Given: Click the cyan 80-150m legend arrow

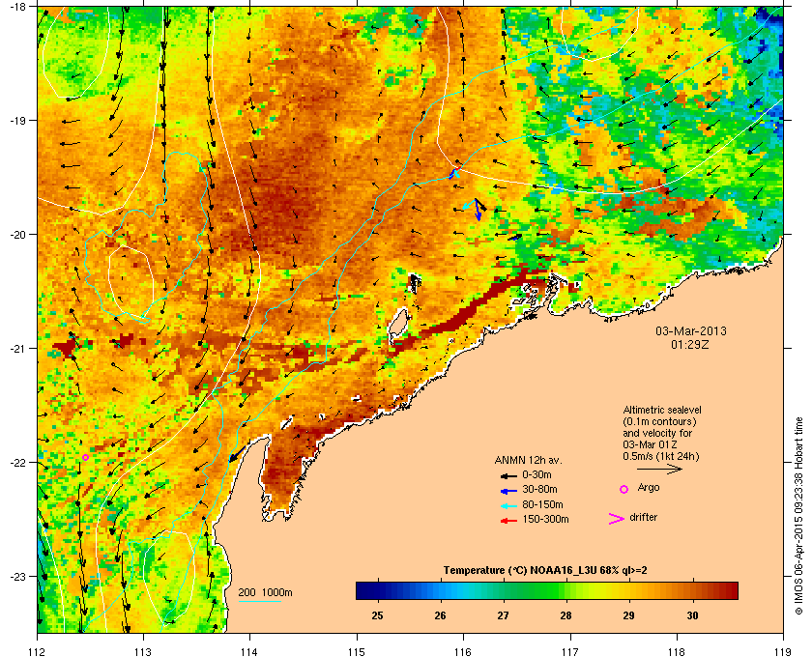Looking at the screenshot, I should coord(508,505).
